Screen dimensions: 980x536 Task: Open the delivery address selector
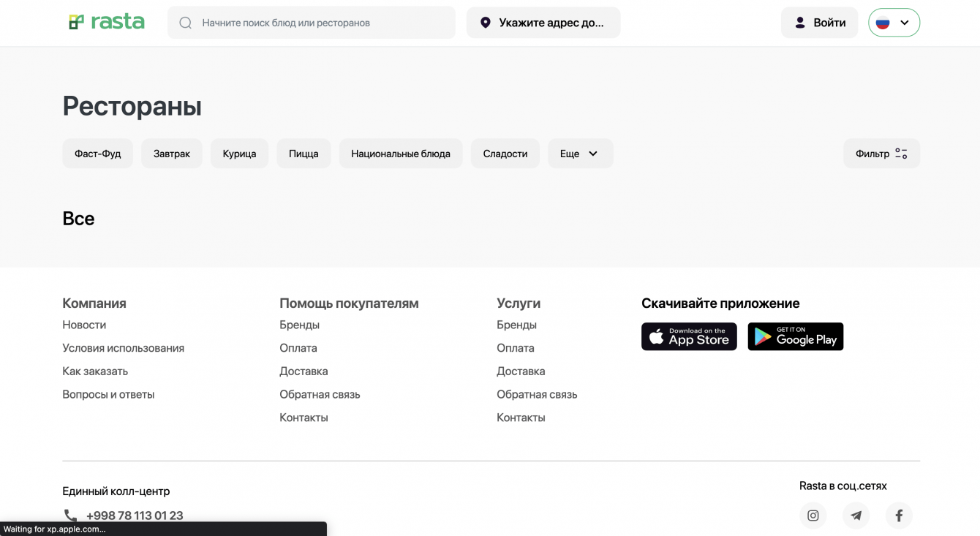coord(543,23)
